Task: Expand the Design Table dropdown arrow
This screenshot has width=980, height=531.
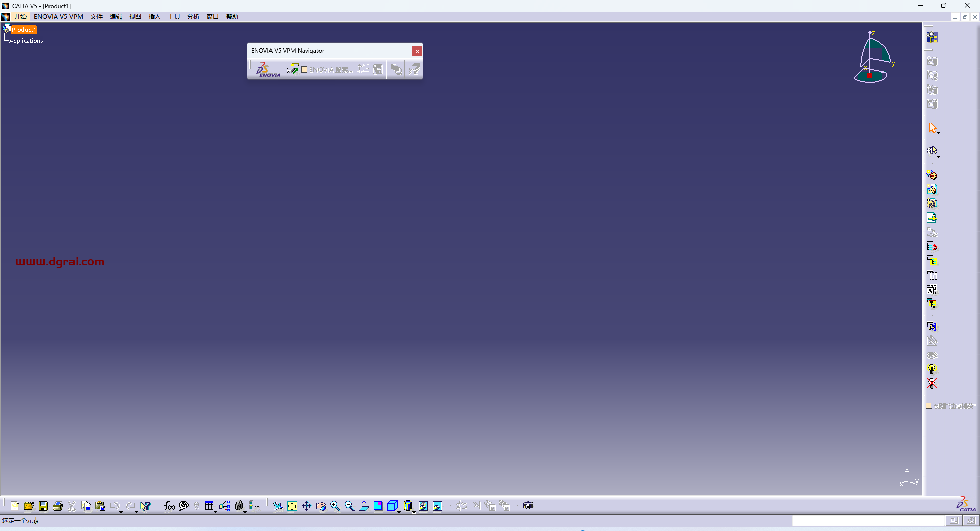Action: (x=215, y=511)
